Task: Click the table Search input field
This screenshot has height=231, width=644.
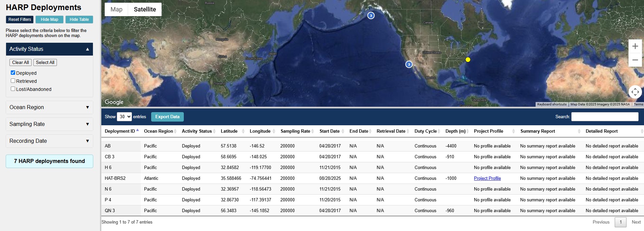Action: click(x=605, y=117)
